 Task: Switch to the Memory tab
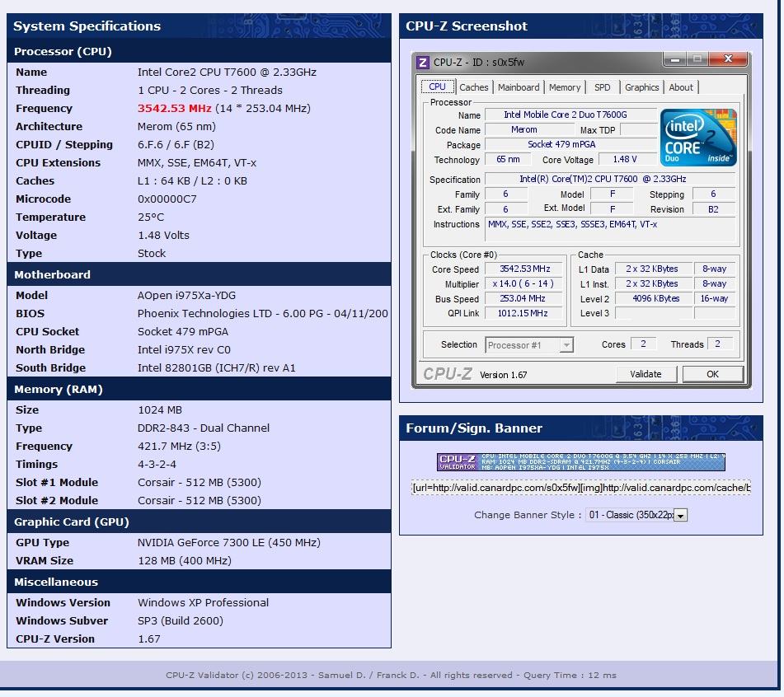pos(565,87)
